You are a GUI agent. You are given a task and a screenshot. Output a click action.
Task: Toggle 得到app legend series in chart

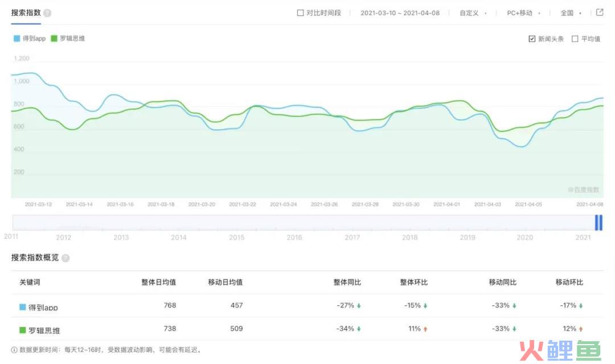tap(30, 39)
